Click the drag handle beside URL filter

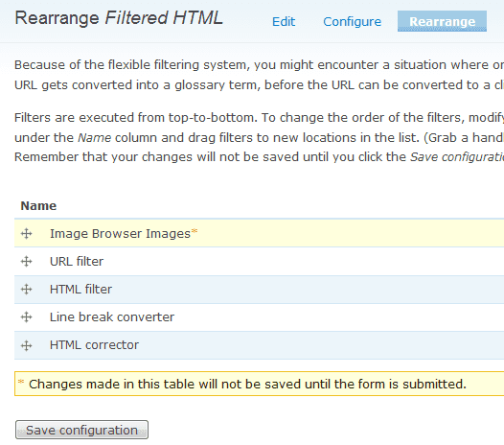(27, 261)
